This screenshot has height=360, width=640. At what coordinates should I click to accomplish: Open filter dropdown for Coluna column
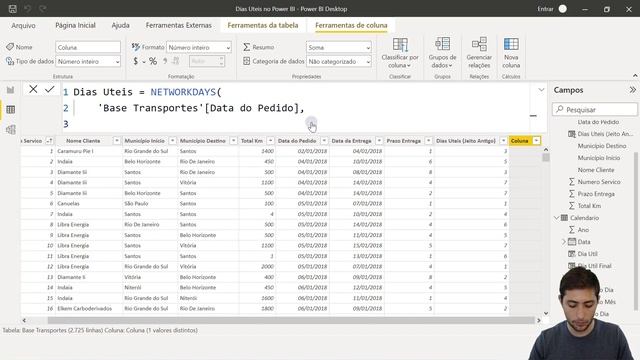tap(536, 141)
